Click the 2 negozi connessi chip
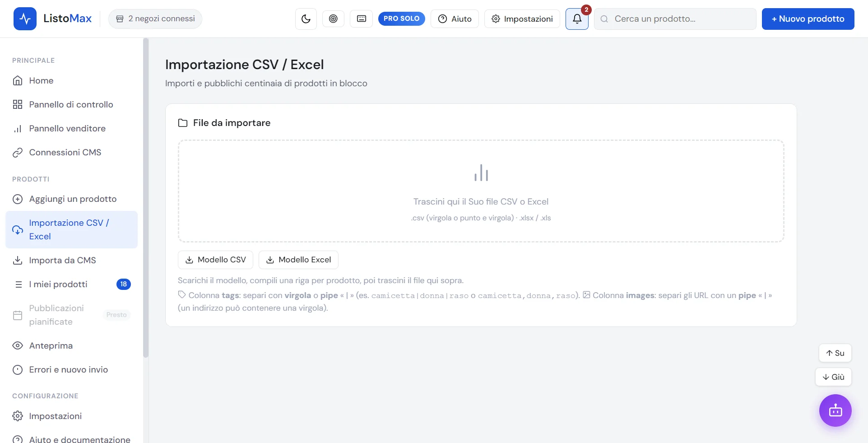868x443 pixels. [x=155, y=19]
